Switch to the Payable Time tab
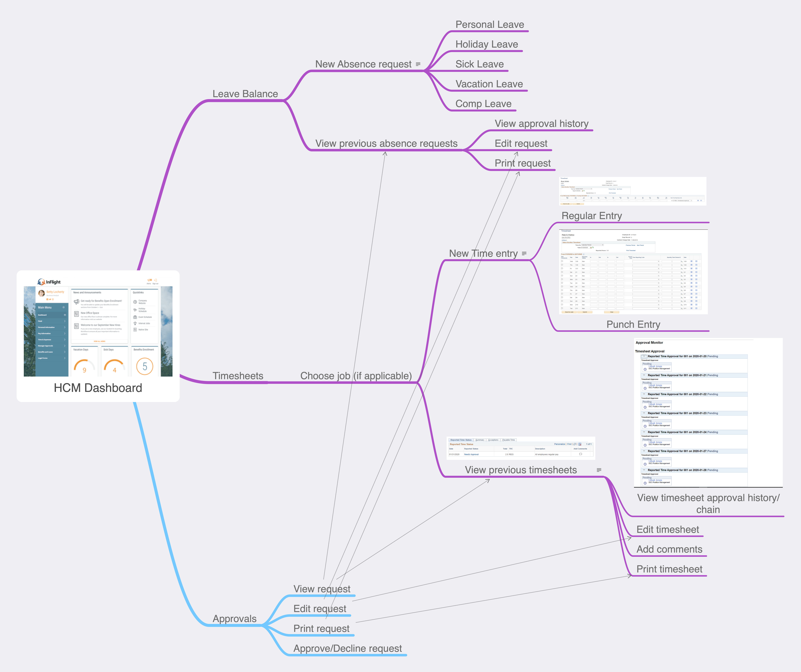Image resolution: width=801 pixels, height=672 pixels. 508,440
